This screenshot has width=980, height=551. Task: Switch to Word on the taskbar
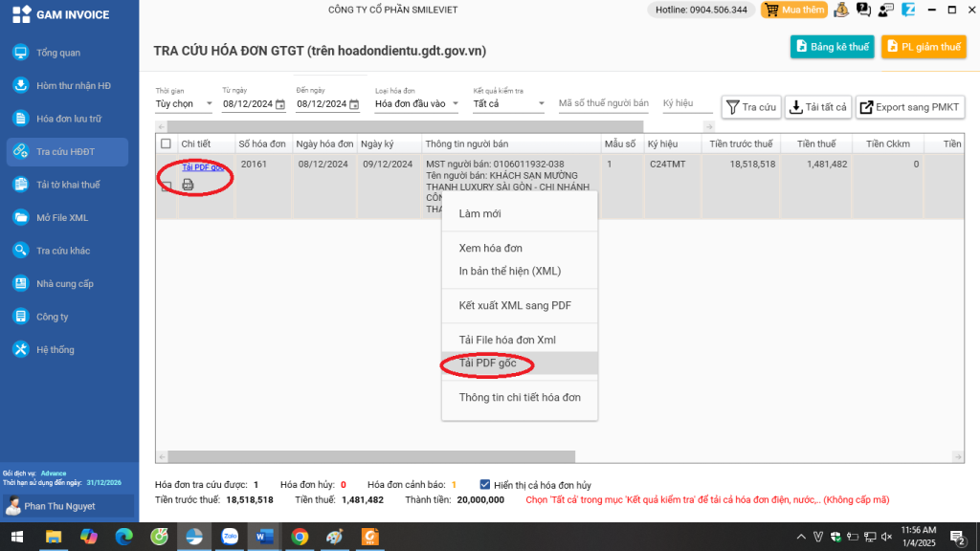click(264, 538)
